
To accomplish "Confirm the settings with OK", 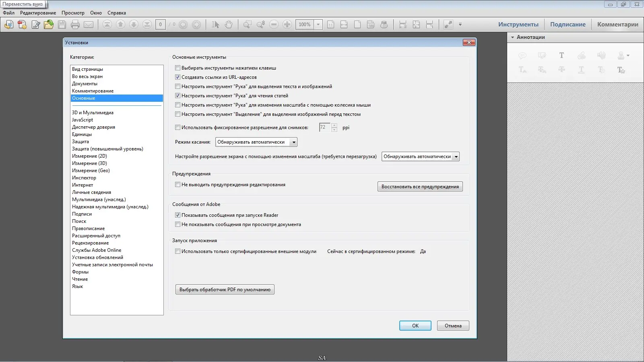I will [x=415, y=326].
